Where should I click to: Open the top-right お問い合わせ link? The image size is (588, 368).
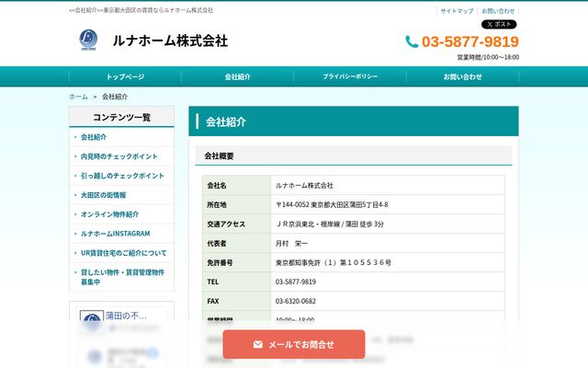[x=498, y=11]
